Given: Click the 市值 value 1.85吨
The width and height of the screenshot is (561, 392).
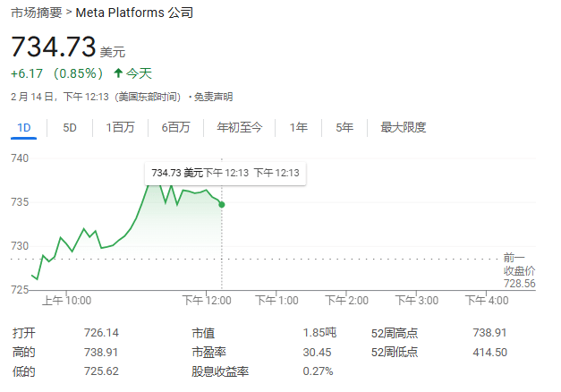Looking at the screenshot, I should point(319,333).
